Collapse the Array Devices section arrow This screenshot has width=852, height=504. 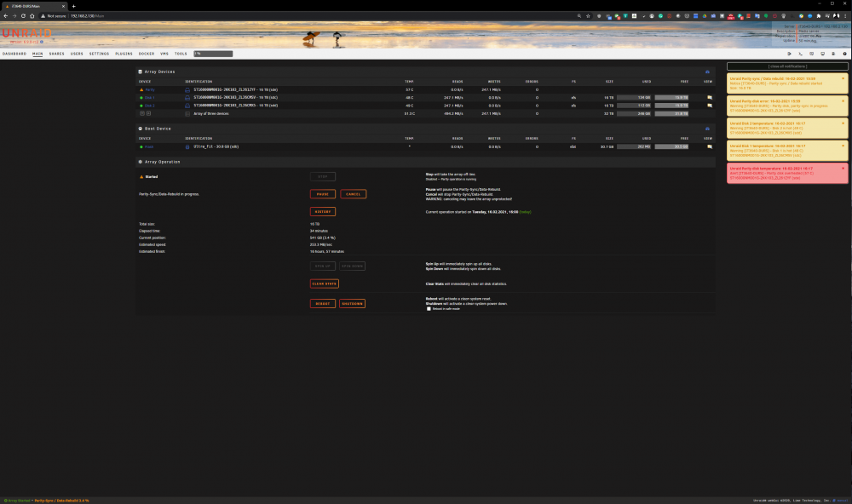point(707,72)
